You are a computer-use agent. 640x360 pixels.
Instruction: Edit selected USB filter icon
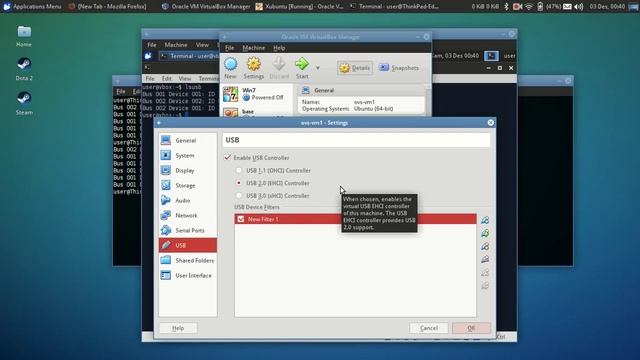point(485,247)
